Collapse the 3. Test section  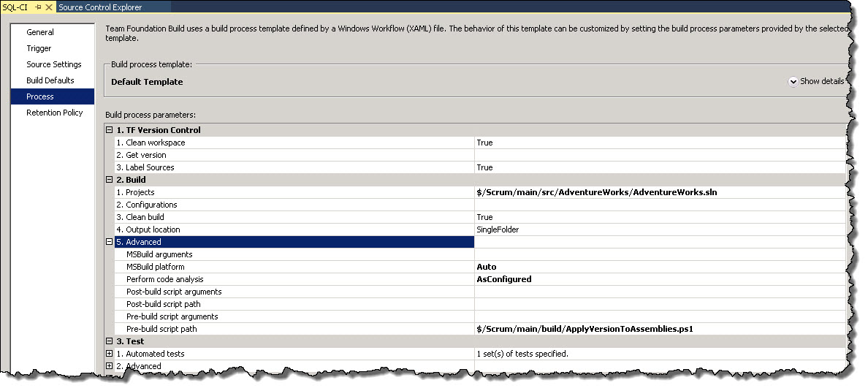coord(110,341)
